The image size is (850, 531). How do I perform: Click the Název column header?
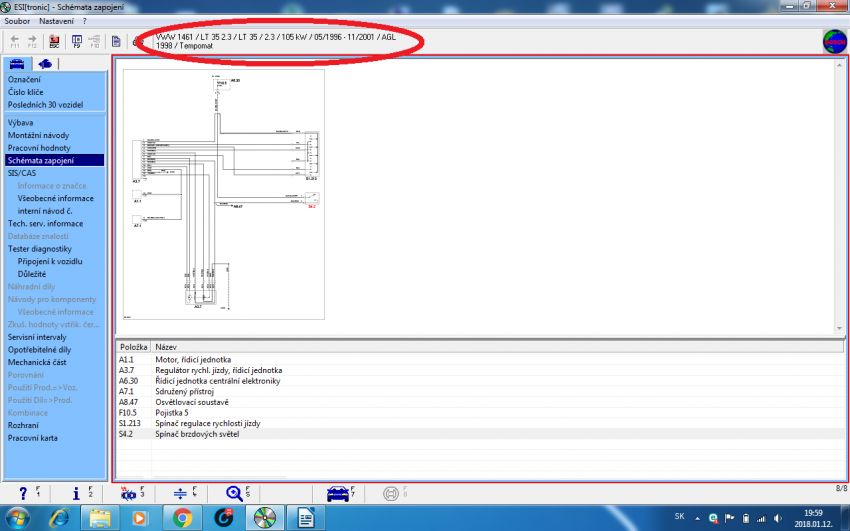[498, 347]
